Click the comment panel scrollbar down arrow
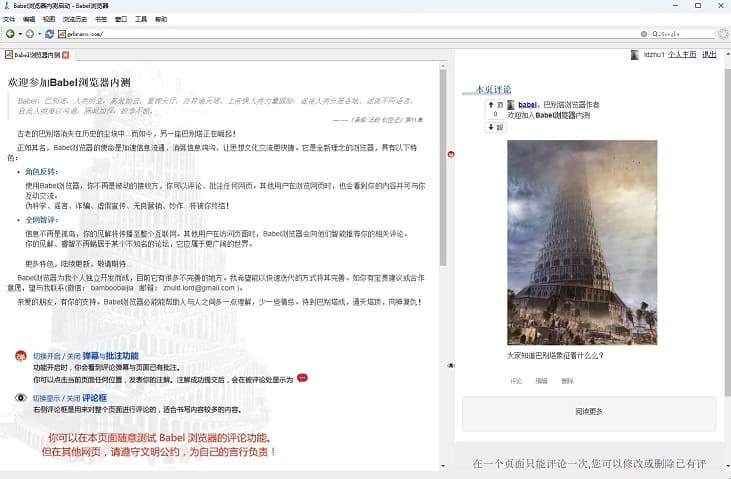This screenshot has width=731, height=479. [x=728, y=466]
